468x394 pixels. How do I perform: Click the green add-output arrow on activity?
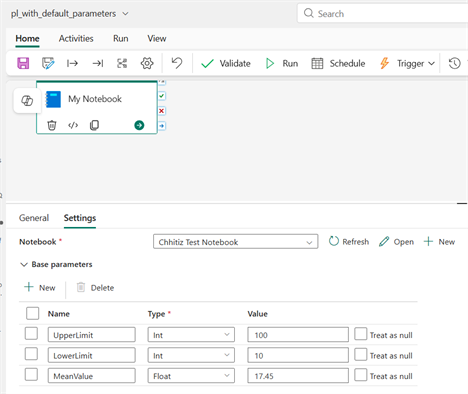(x=139, y=125)
